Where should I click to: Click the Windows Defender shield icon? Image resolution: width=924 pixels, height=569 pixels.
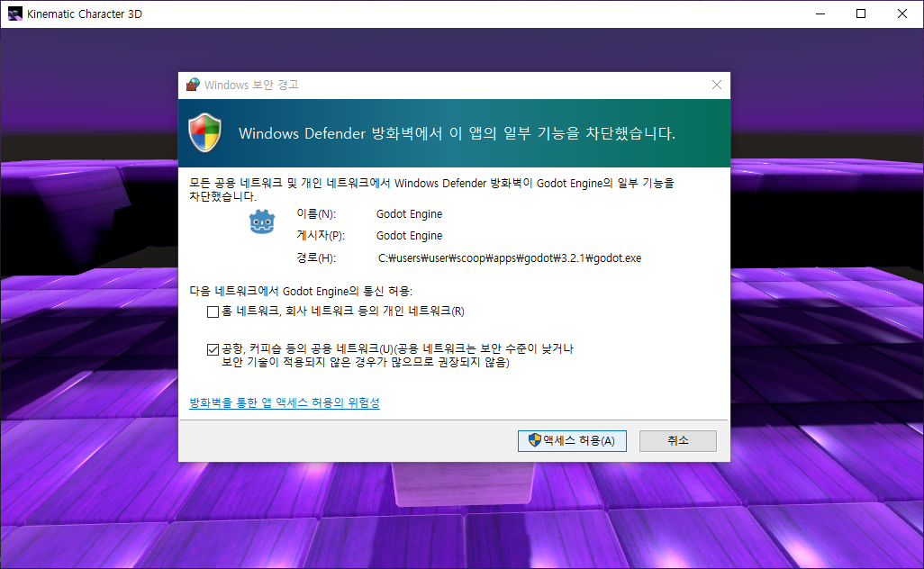pyautogui.click(x=204, y=133)
